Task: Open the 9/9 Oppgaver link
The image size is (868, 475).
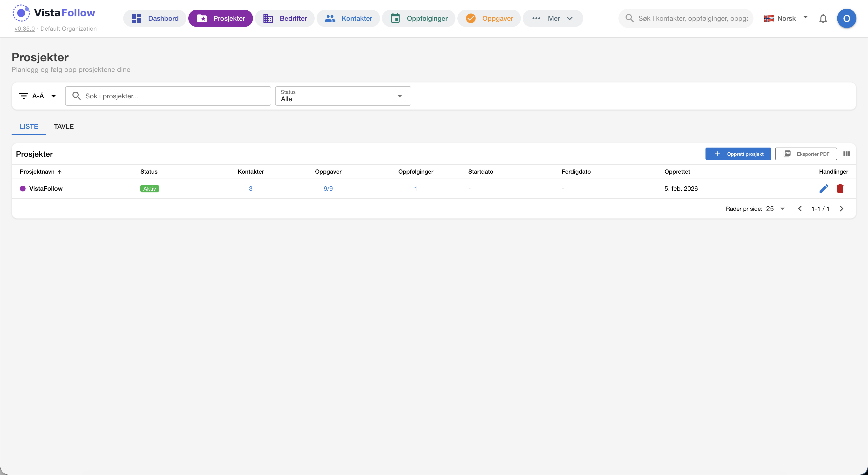Action: click(x=328, y=189)
